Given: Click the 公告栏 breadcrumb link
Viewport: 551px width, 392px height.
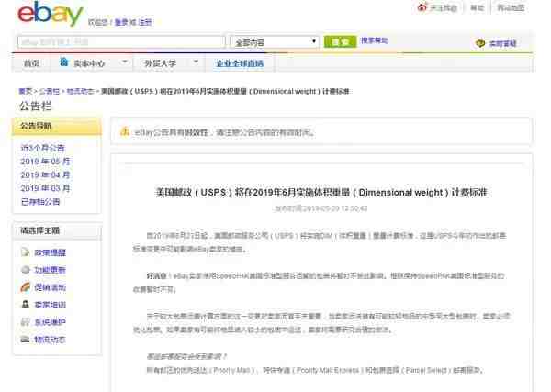Looking at the screenshot, I should (x=50, y=91).
